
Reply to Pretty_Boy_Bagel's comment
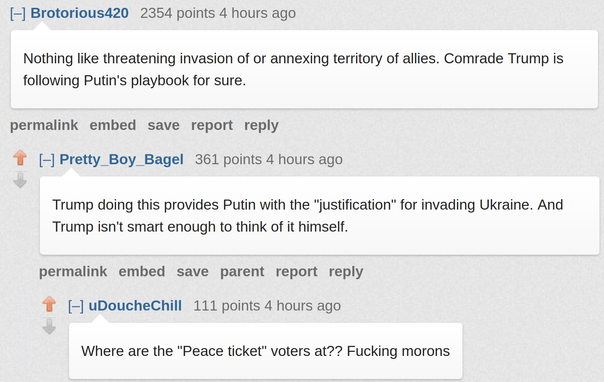pyautogui.click(x=346, y=272)
